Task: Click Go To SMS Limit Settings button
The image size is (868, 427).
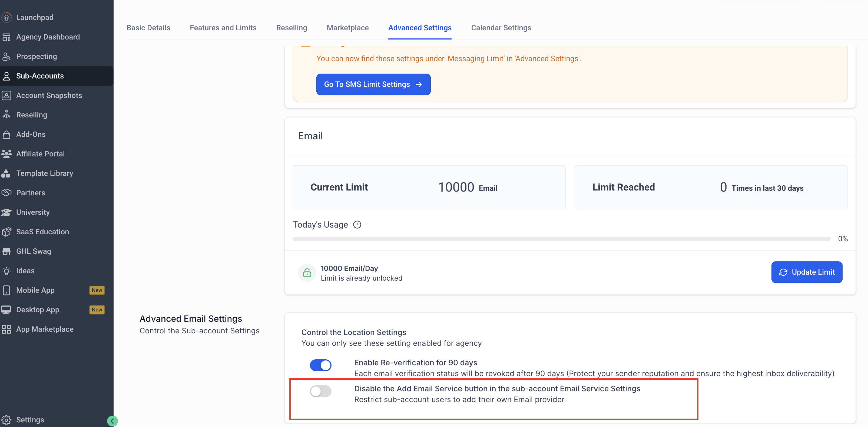Action: coord(373,84)
